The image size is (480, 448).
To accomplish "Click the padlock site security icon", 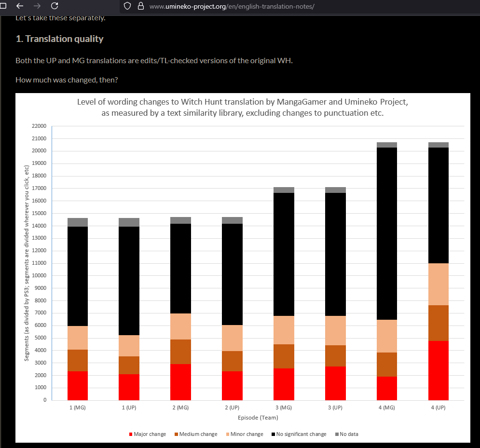I will click(x=141, y=6).
